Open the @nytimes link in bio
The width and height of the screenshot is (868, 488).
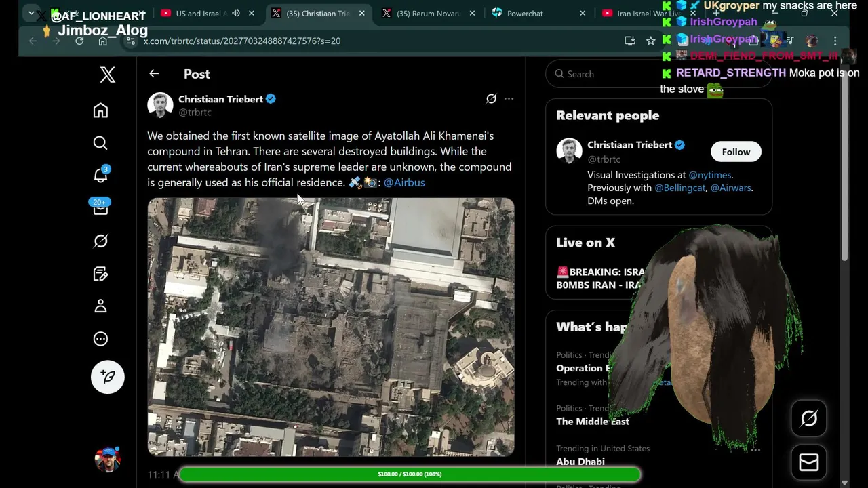[x=710, y=175]
